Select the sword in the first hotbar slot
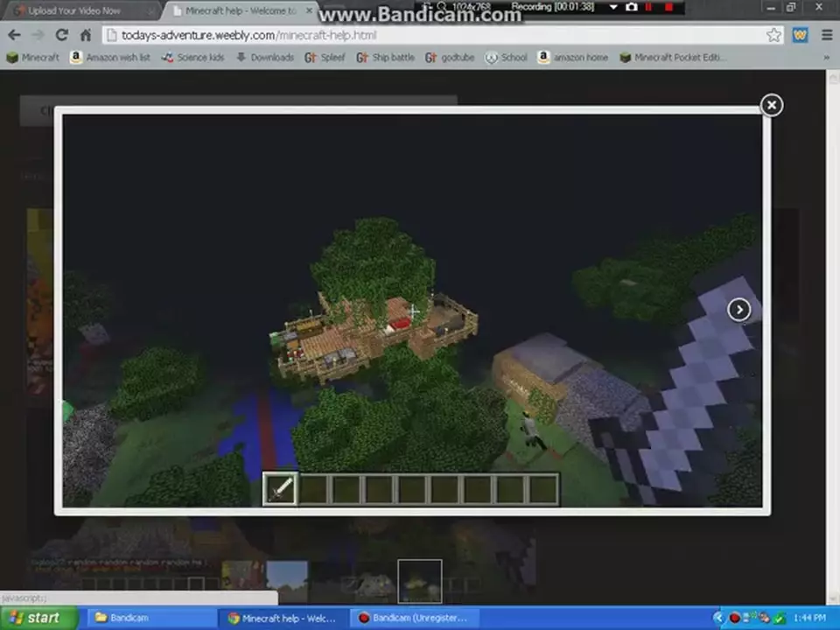 coord(280,489)
